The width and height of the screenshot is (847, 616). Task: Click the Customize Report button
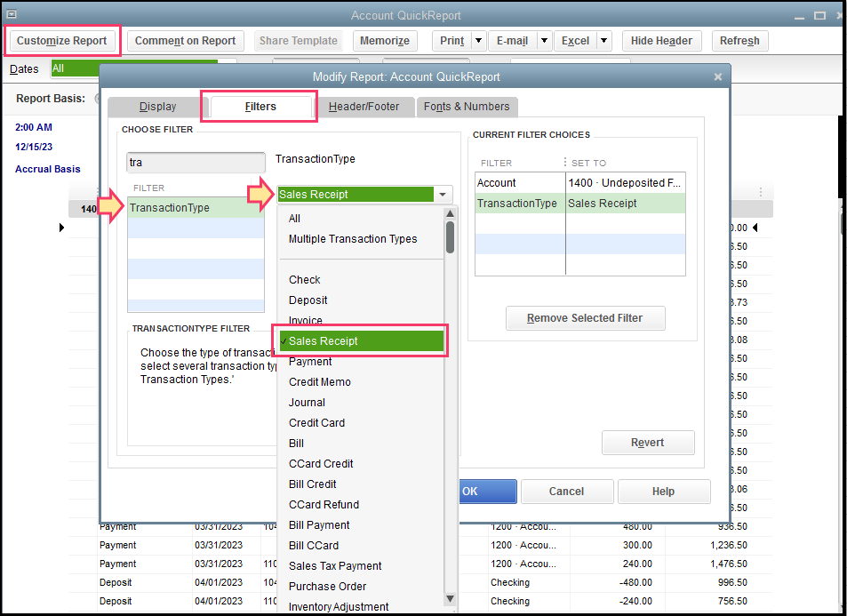pos(61,41)
